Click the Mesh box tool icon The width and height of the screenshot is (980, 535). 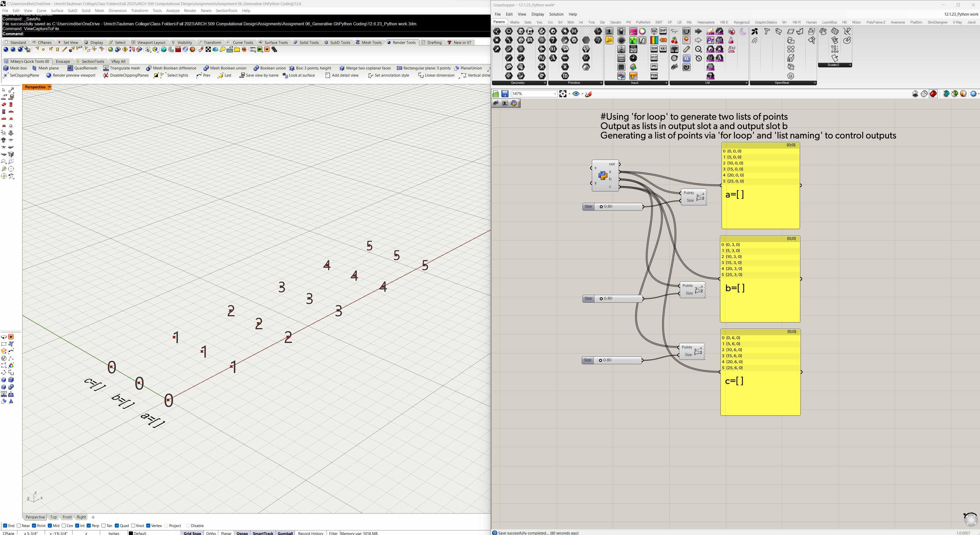(6, 68)
